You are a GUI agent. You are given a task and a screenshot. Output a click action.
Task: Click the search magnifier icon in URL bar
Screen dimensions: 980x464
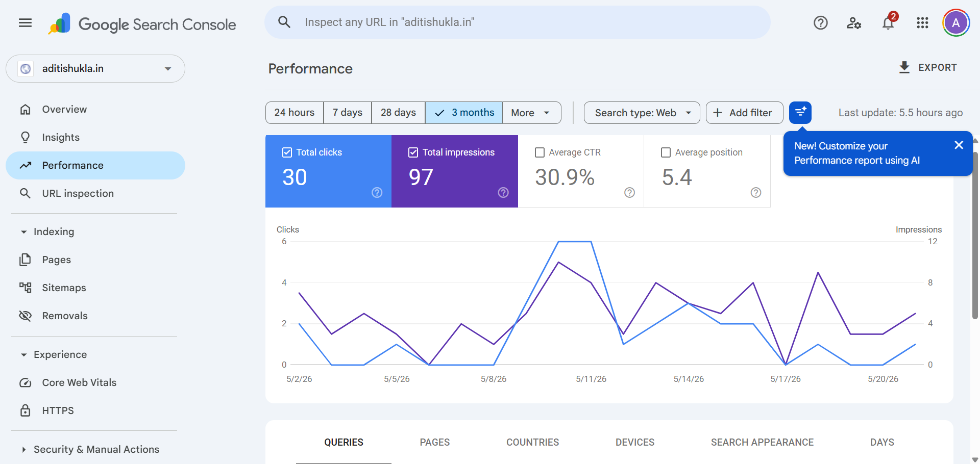284,22
